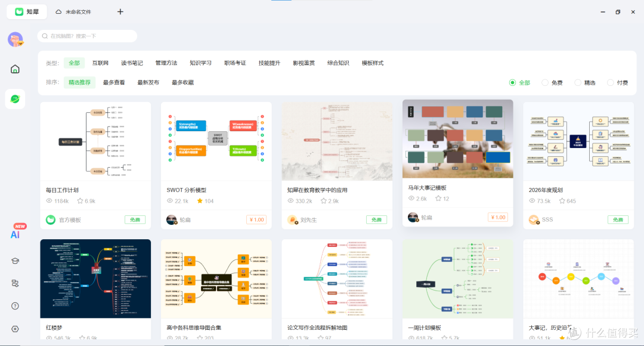Filter type by 职场考证
This screenshot has width=644, height=346.
[235, 63]
